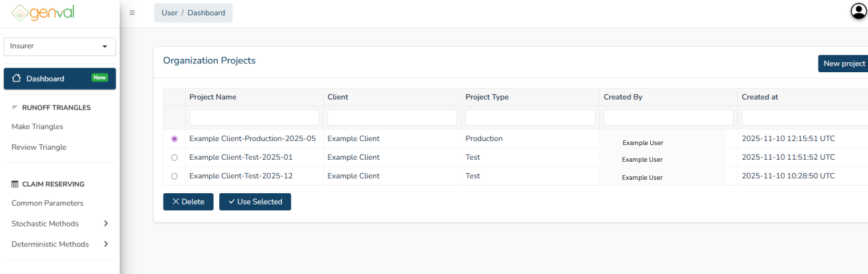Click the genval logo
This screenshot has width=868, height=274.
(x=43, y=13)
